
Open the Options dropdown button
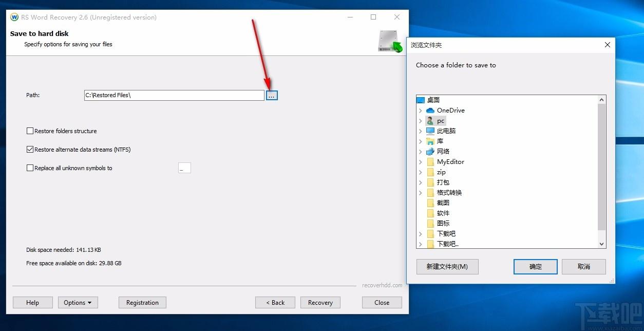pyautogui.click(x=78, y=303)
